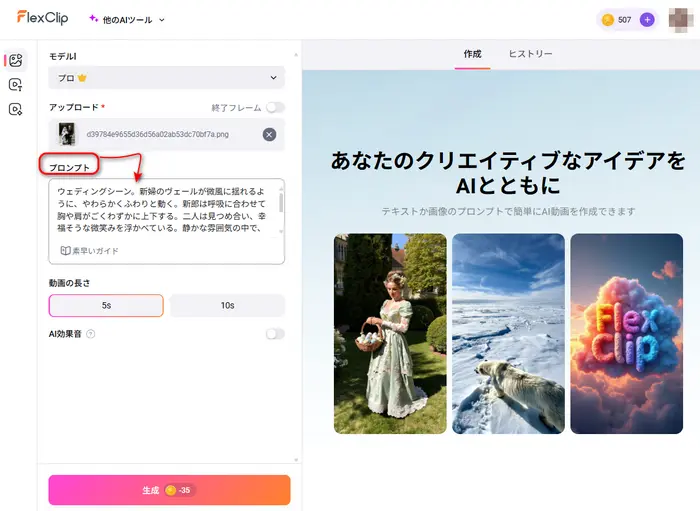Select text-to-video tool in sidebar
The image size is (700, 511).
click(x=16, y=85)
